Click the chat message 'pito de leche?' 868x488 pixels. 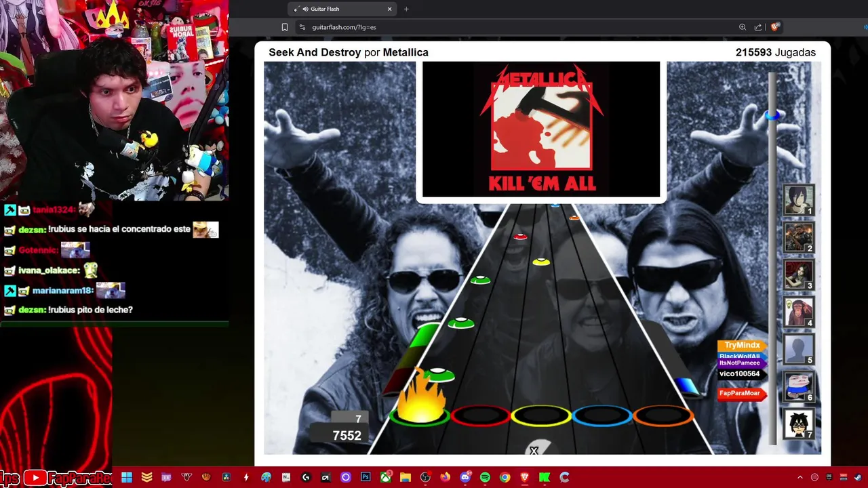pos(90,310)
